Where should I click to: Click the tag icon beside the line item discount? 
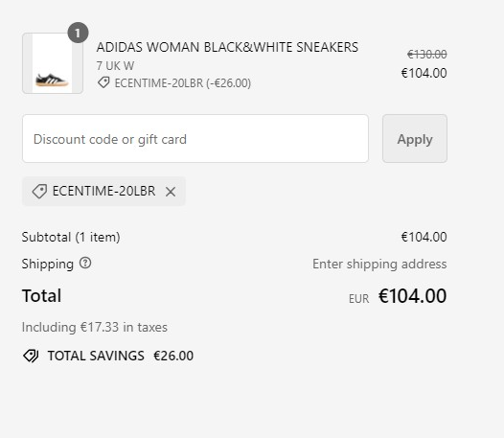[103, 82]
